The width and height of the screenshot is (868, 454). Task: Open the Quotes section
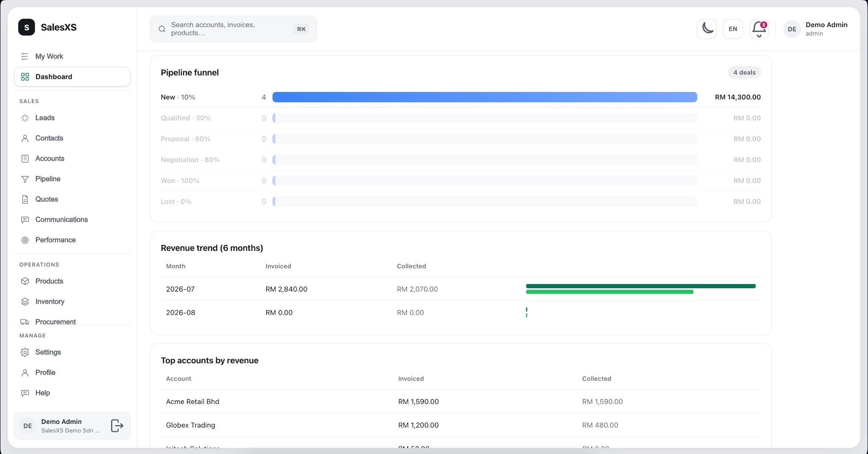point(72,199)
